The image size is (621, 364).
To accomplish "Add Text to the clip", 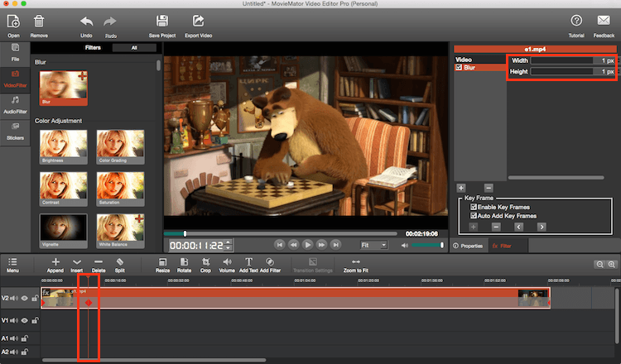I will (x=248, y=265).
